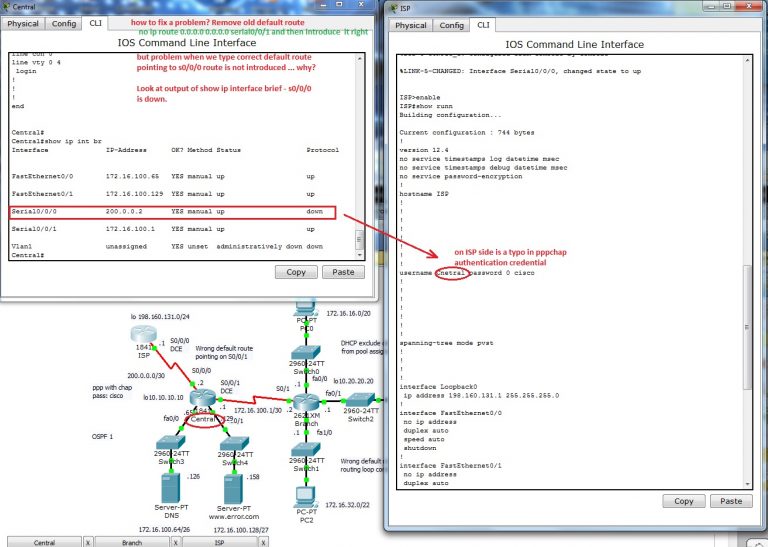Click the 2960-24TT Switch2 icon
This screenshot has width=768, height=547.
coord(360,400)
